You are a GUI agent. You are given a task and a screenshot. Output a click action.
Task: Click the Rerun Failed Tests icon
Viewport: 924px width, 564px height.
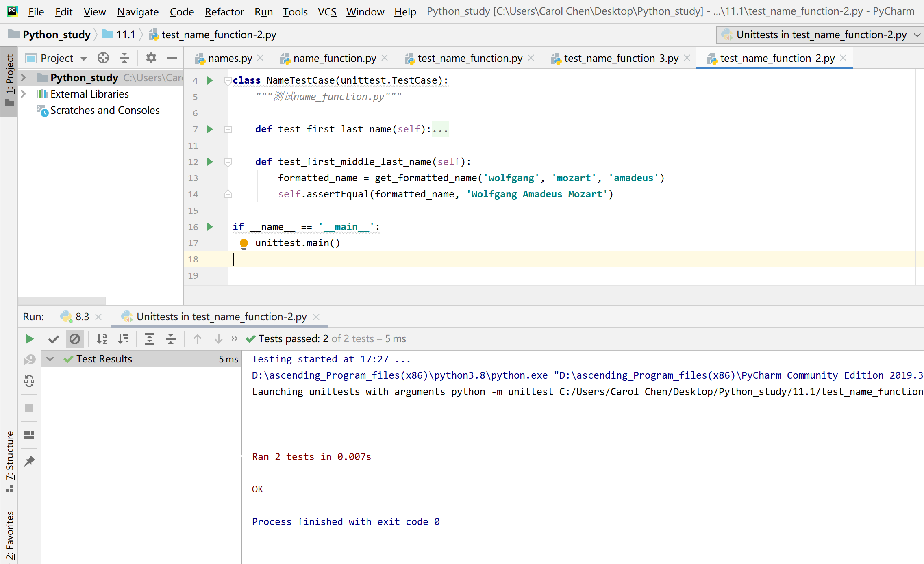pos(29,360)
